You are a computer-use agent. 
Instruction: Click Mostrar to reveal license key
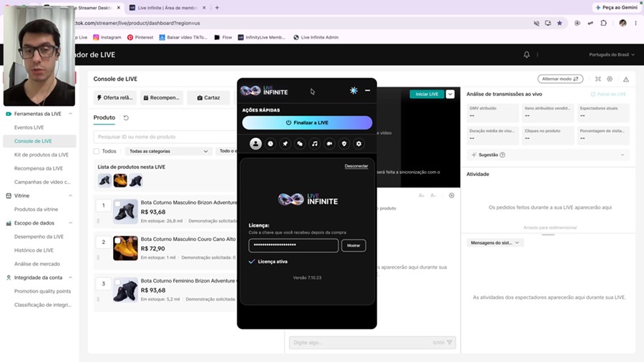coord(353,245)
